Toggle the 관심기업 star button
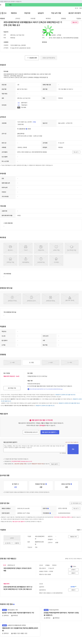The height and width of the screenshot is (644, 82). click(8, 543)
